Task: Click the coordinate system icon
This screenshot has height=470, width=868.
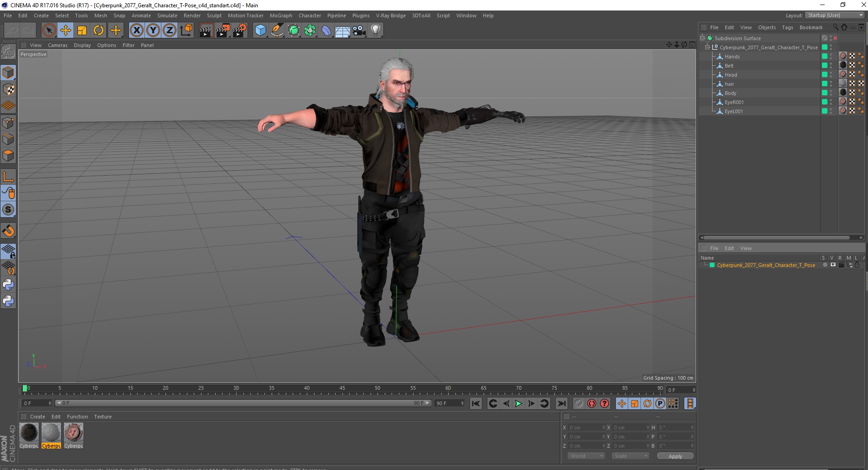Action: coord(186,31)
